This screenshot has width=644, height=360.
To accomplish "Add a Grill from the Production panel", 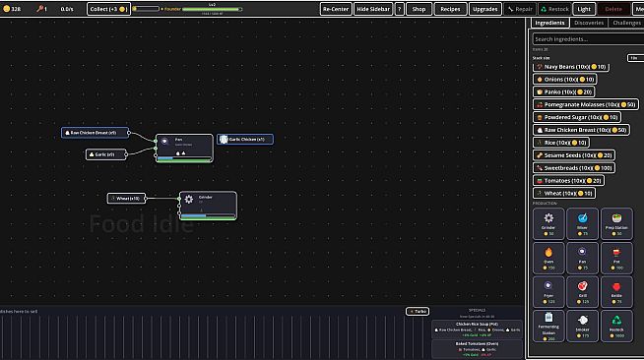I will 582,291.
